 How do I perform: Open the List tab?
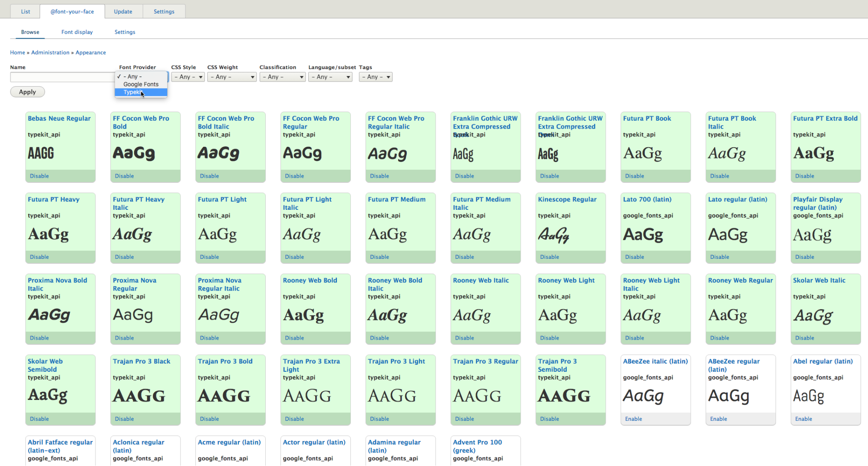pos(26,12)
